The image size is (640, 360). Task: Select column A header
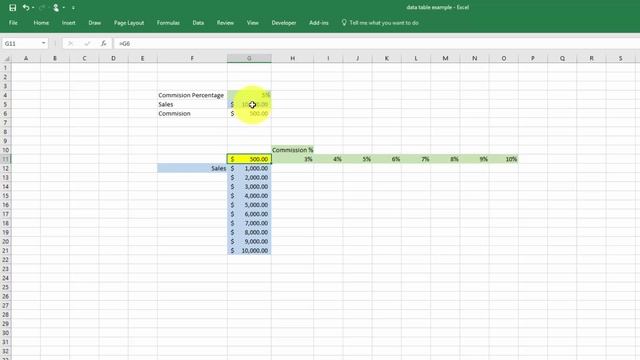coord(26,58)
